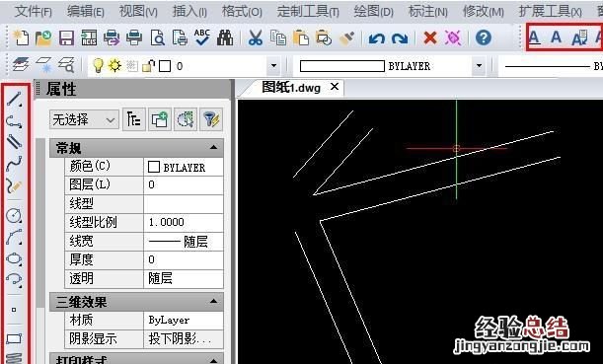Open the 格式 menu
This screenshot has width=603, height=364.
click(242, 12)
